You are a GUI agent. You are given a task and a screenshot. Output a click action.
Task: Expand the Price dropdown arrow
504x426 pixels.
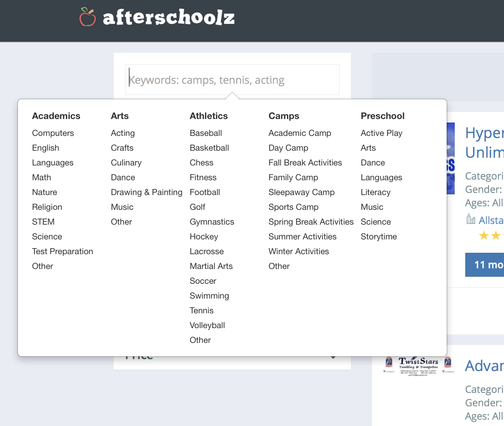[x=333, y=357]
